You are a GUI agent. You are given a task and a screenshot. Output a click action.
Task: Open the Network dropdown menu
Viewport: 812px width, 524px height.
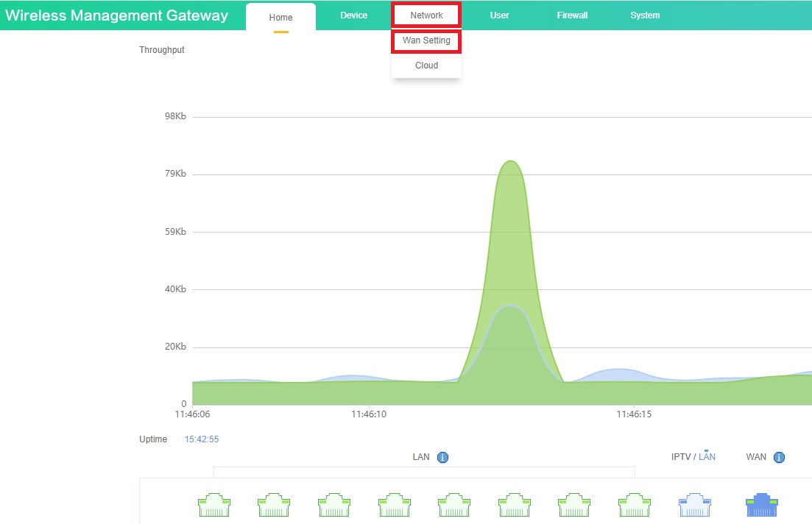tap(426, 15)
